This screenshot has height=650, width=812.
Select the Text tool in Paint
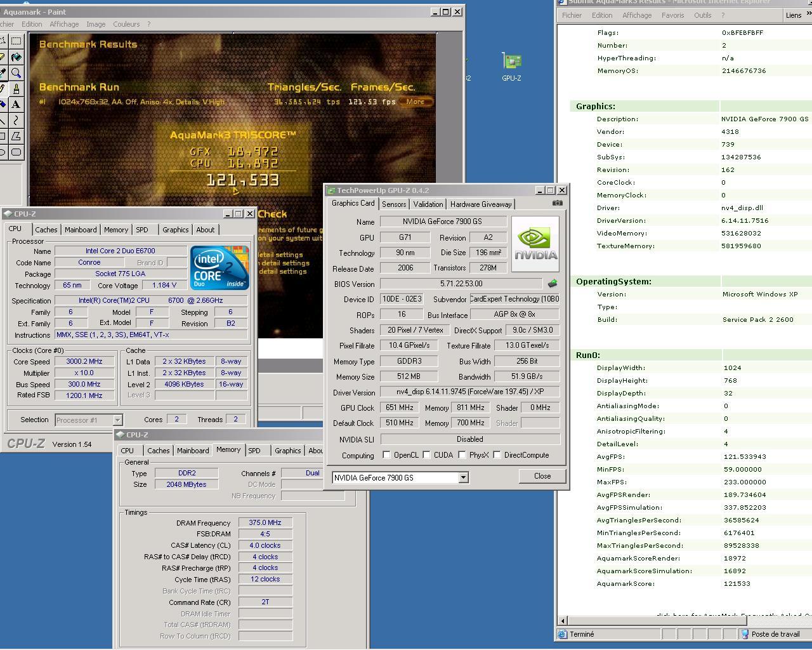click(x=16, y=105)
